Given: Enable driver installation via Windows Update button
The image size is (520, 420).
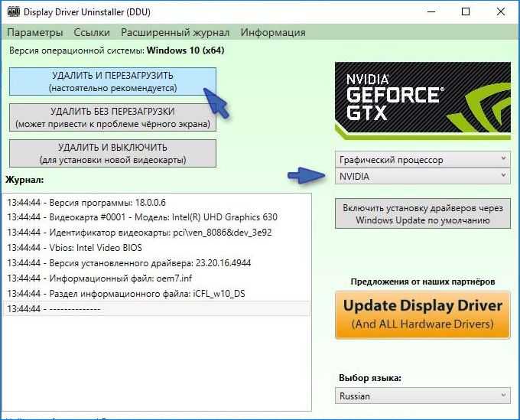Looking at the screenshot, I should [x=423, y=214].
